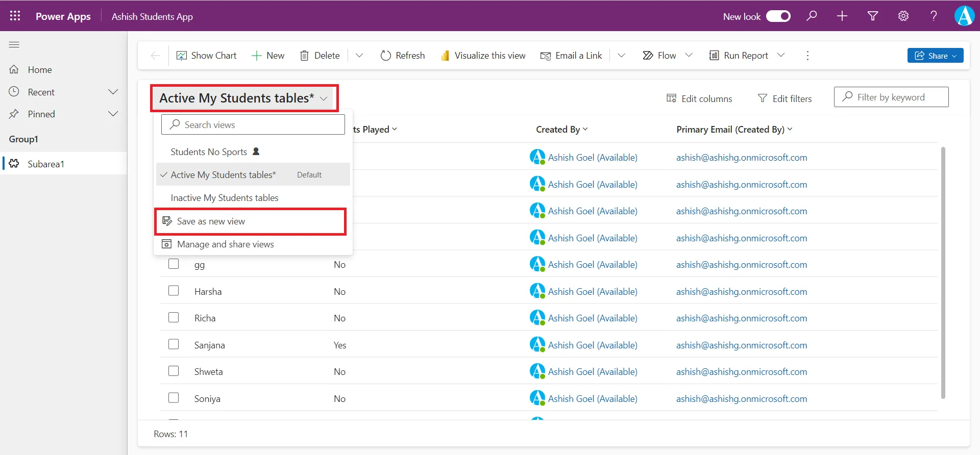Open the Share button dropdown
Image resolution: width=980 pixels, height=455 pixels.
point(954,56)
